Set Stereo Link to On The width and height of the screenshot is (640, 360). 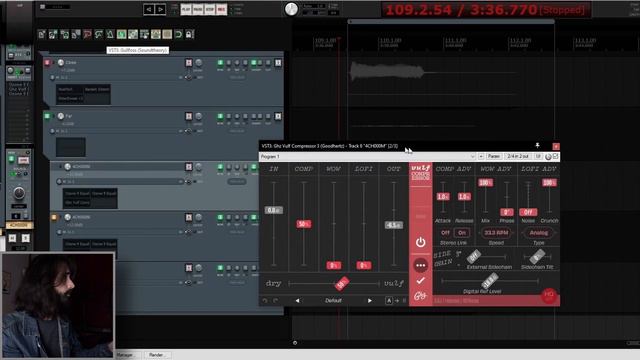point(462,233)
